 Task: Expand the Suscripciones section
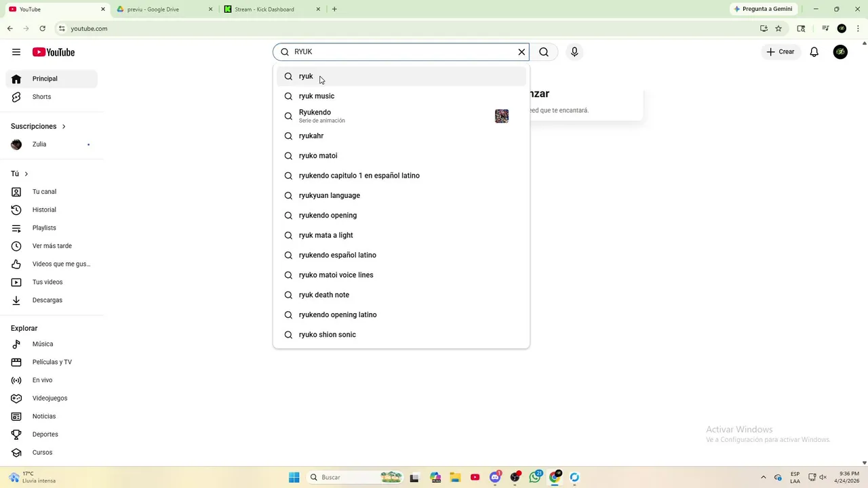pos(39,127)
